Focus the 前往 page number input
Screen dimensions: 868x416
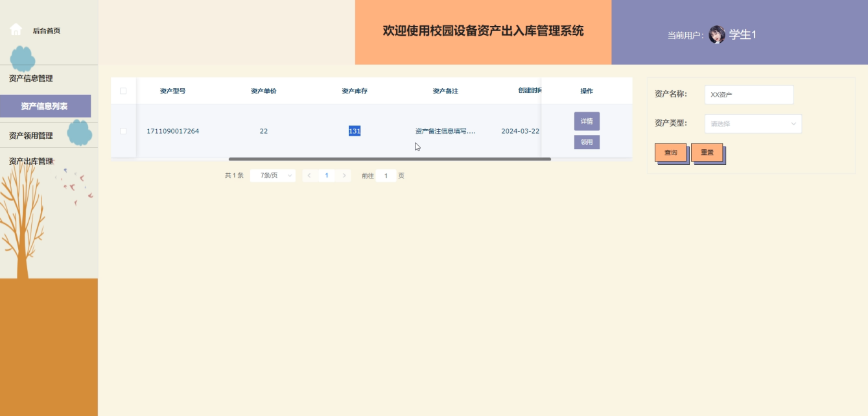[x=386, y=175]
